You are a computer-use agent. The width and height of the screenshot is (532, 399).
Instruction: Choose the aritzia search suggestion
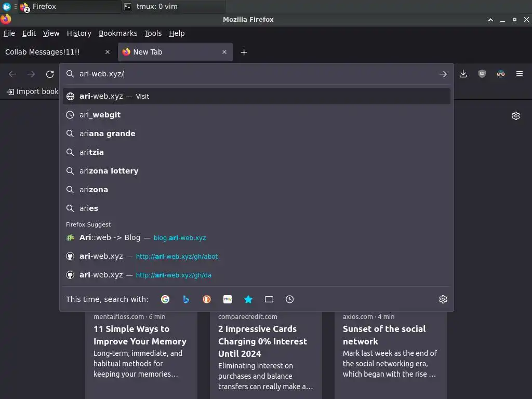(257, 152)
